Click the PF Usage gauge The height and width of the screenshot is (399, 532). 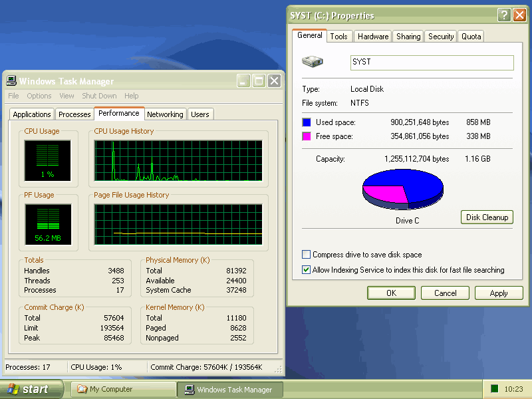[48, 224]
